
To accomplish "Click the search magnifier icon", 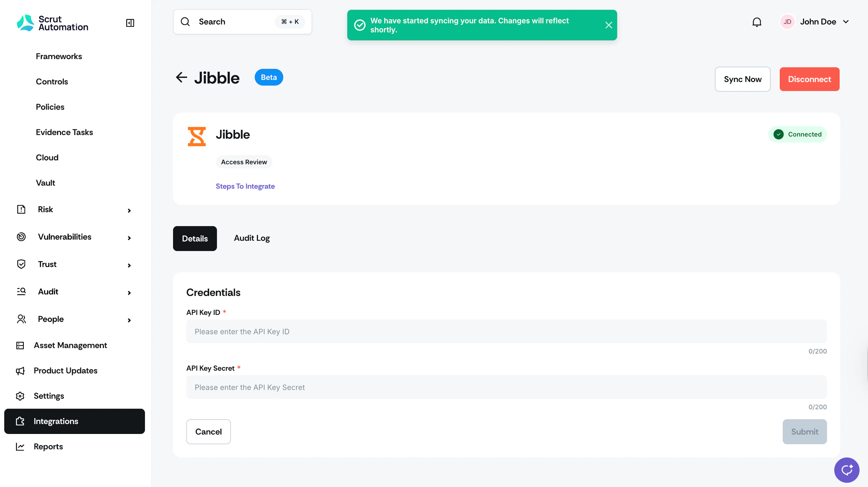I will [x=185, y=22].
